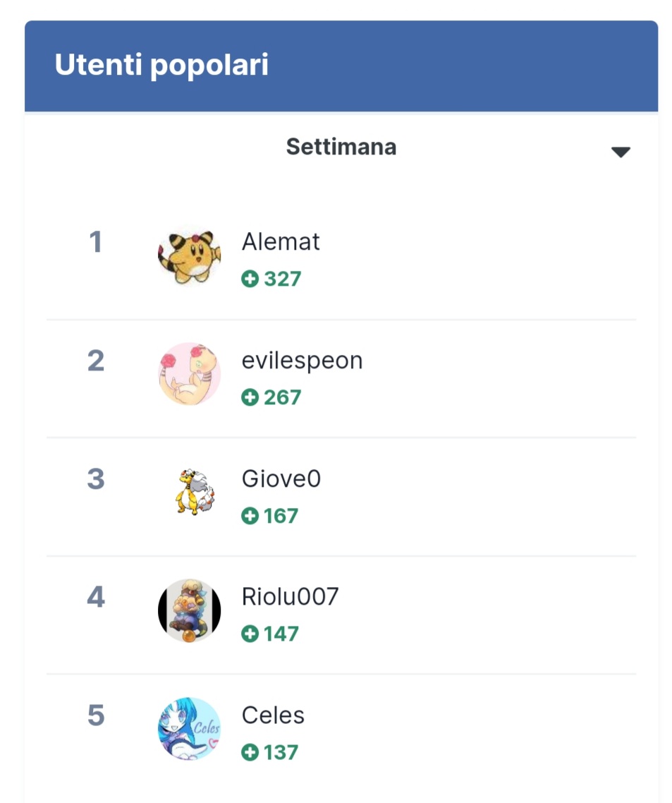This screenshot has width=672, height=803.
Task: Open Riolu007's round avatar
Action: click(189, 611)
